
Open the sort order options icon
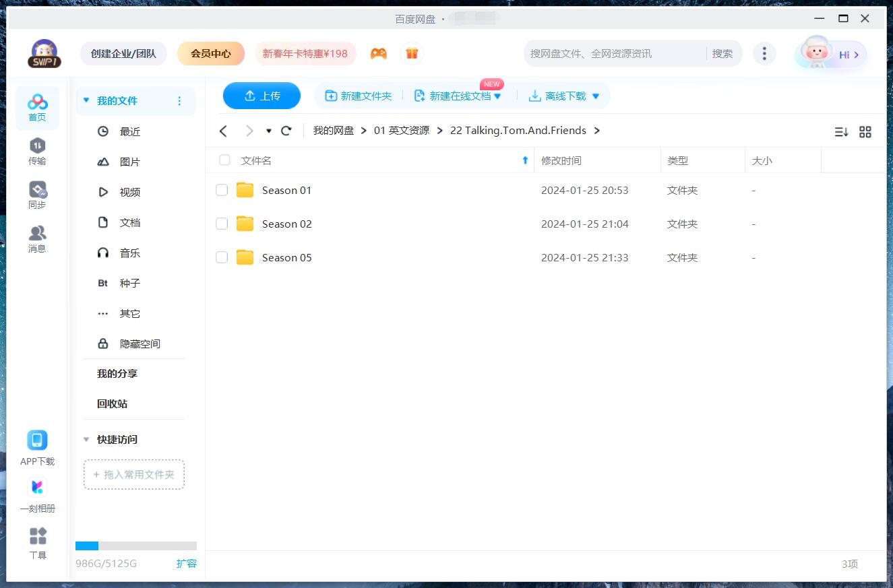pyautogui.click(x=841, y=132)
